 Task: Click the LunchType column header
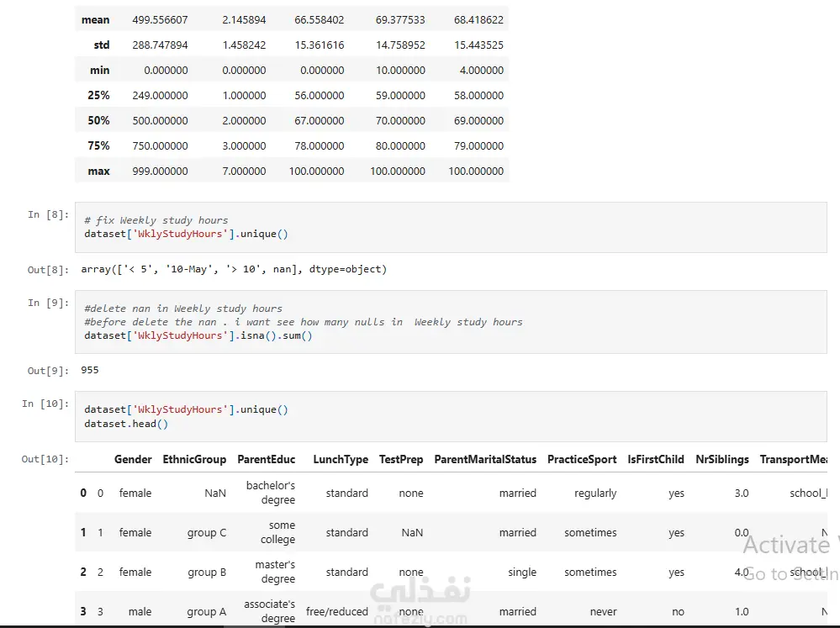(x=341, y=460)
